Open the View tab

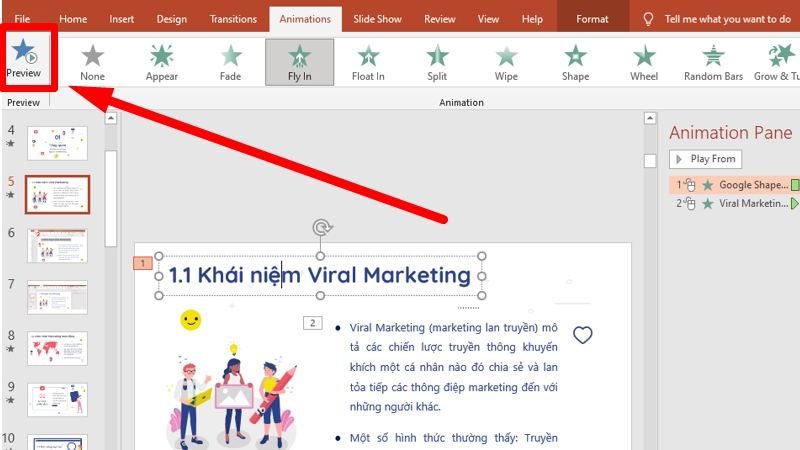488,19
